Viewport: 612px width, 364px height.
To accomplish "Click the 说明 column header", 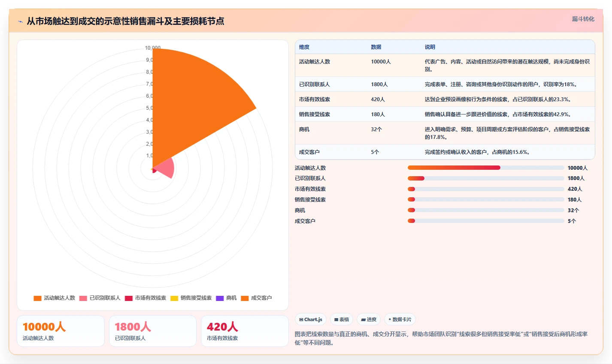I will pyautogui.click(x=430, y=47).
